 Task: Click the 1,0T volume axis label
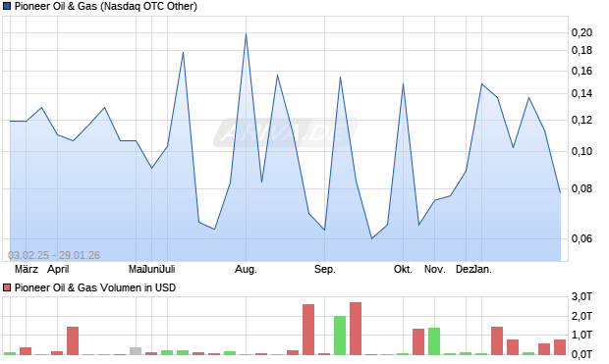point(581,335)
